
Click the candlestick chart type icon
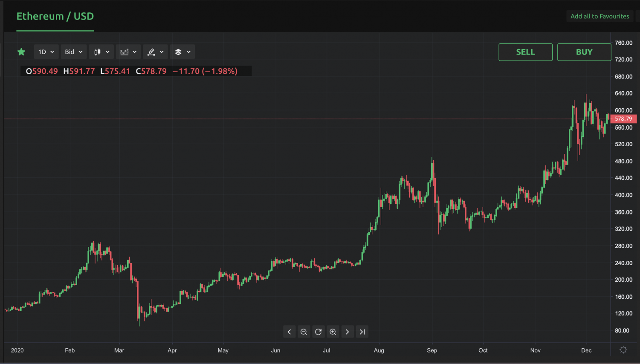[97, 52]
